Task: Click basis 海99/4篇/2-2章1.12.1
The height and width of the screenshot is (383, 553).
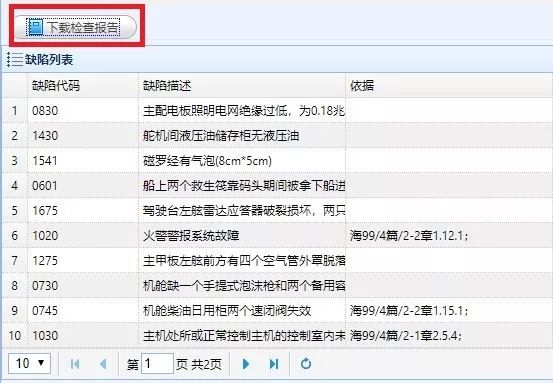Action: pyautogui.click(x=409, y=236)
